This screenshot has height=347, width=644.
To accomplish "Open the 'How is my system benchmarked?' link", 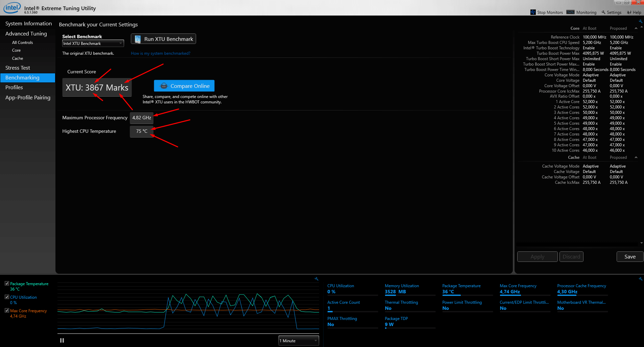I will 161,53.
